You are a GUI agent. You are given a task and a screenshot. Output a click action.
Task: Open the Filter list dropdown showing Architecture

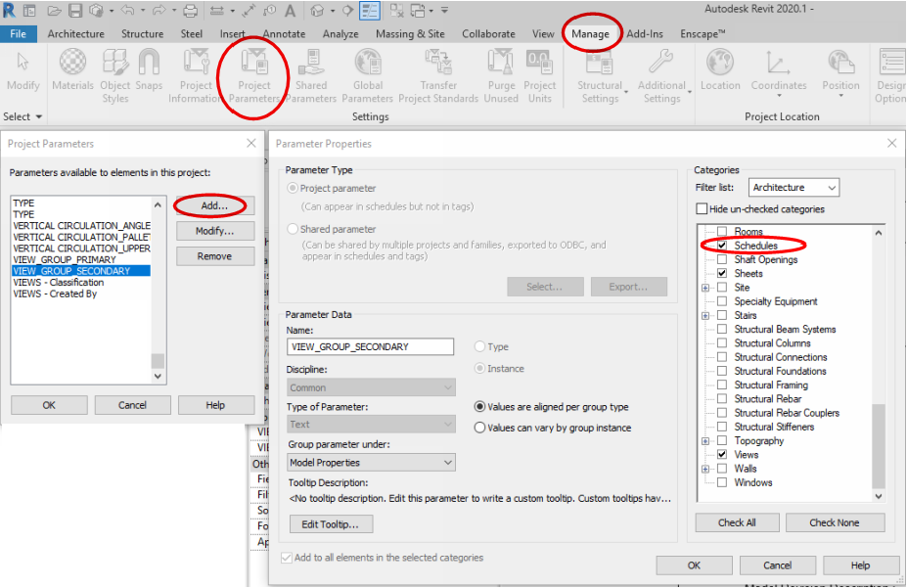[794, 186]
